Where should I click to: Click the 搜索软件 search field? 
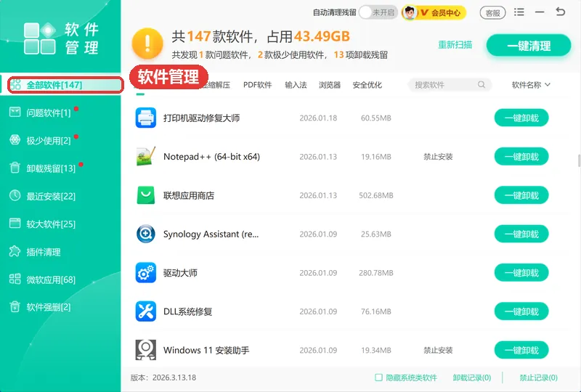[x=450, y=85]
